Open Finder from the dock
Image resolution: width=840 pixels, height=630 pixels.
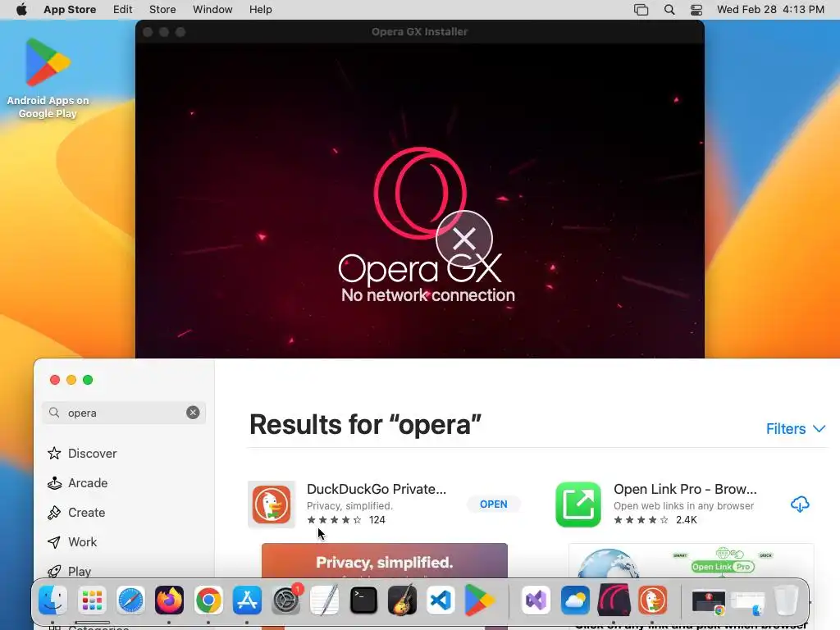coord(52,600)
